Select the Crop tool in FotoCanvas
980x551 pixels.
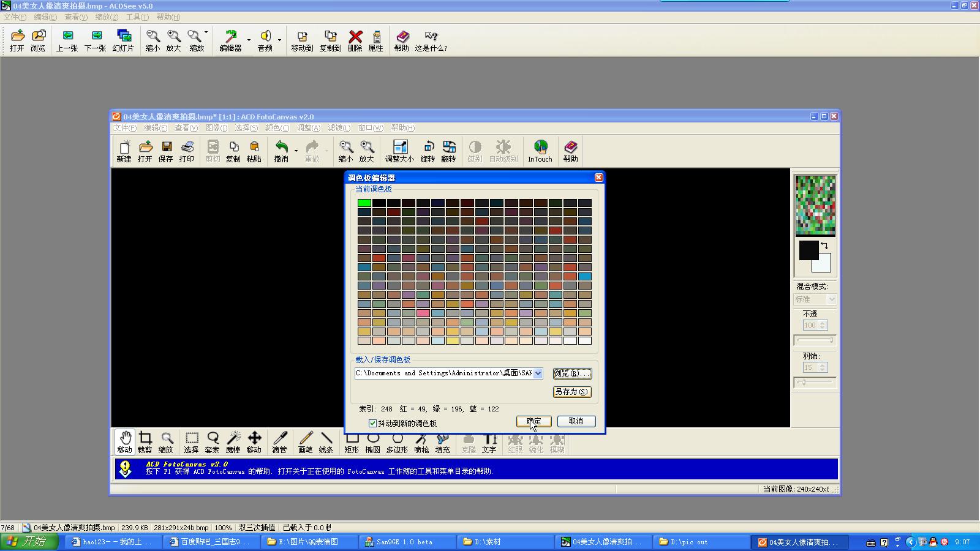145,442
